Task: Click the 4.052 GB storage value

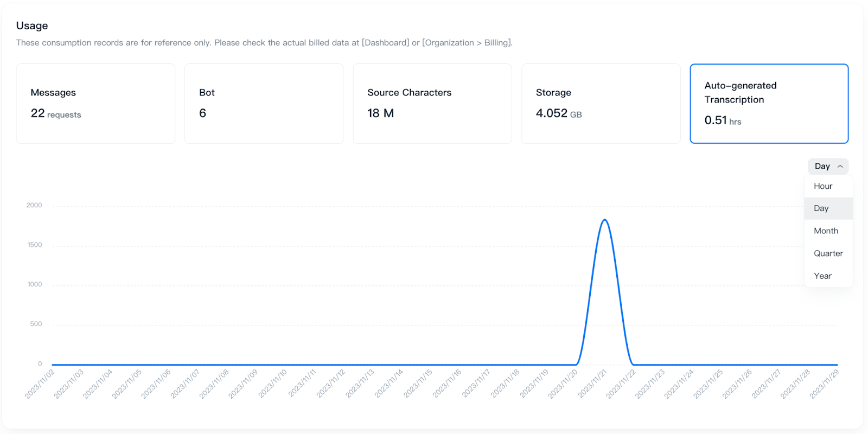Action: pos(558,114)
